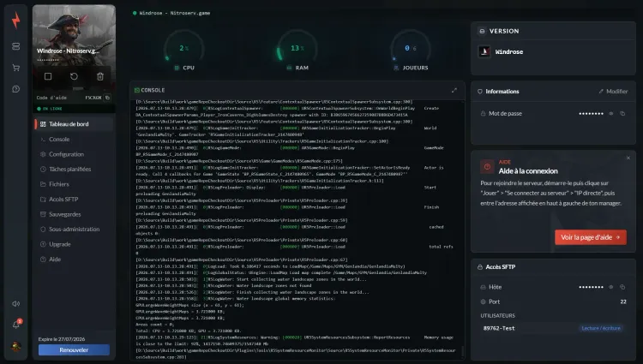The height and width of the screenshot is (364, 643).
Task: Click Modifier in Informations panel
Action: [613, 92]
